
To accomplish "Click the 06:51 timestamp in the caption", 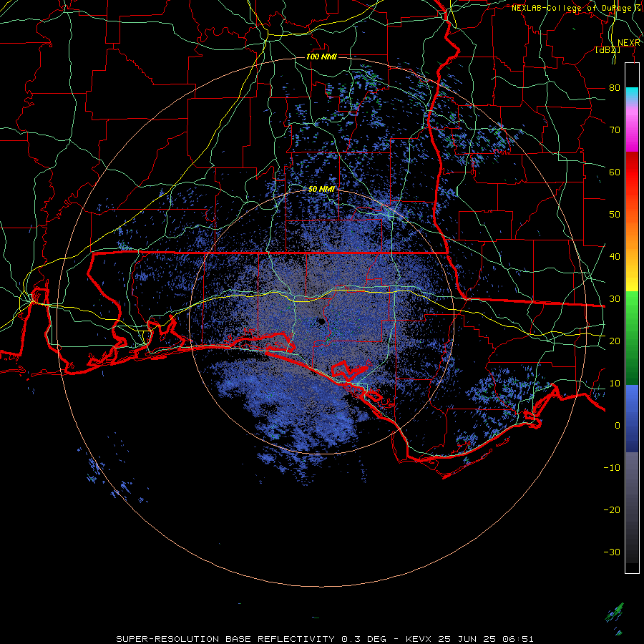I will pos(519,639).
